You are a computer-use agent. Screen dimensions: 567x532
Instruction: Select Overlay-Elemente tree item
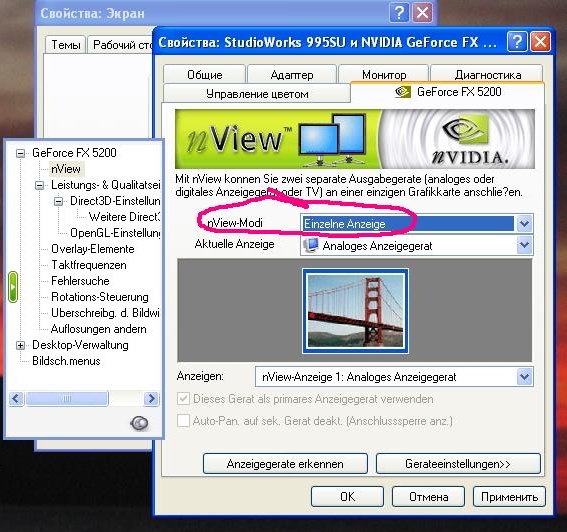coord(93,249)
